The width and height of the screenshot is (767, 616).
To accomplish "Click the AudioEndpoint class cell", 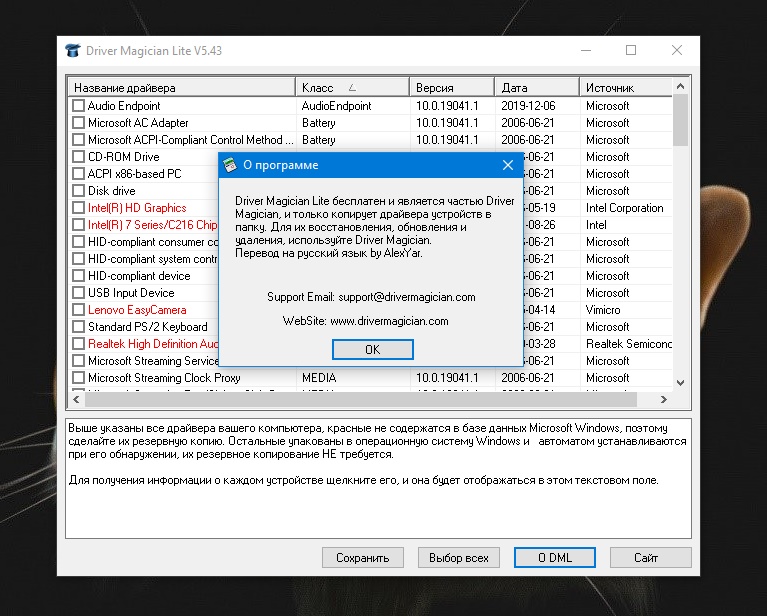I will click(337, 106).
